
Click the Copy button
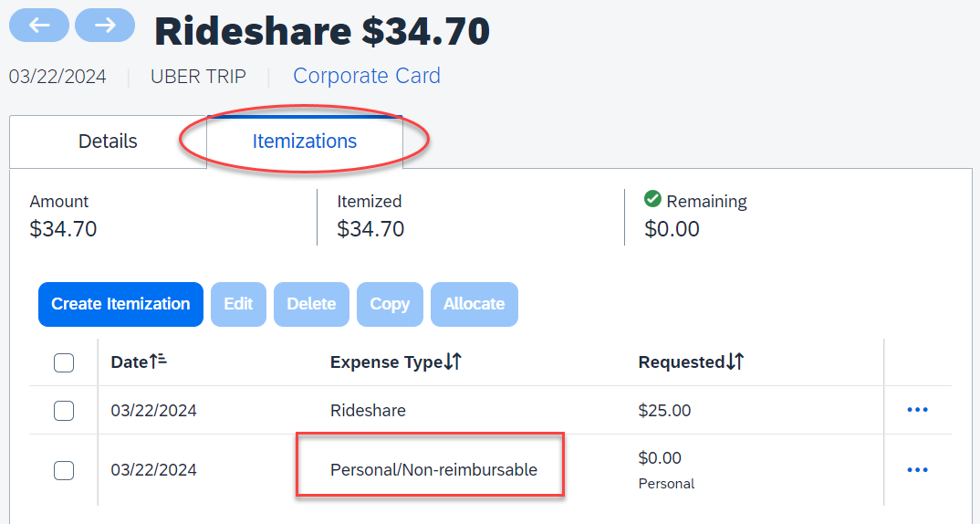pos(390,304)
